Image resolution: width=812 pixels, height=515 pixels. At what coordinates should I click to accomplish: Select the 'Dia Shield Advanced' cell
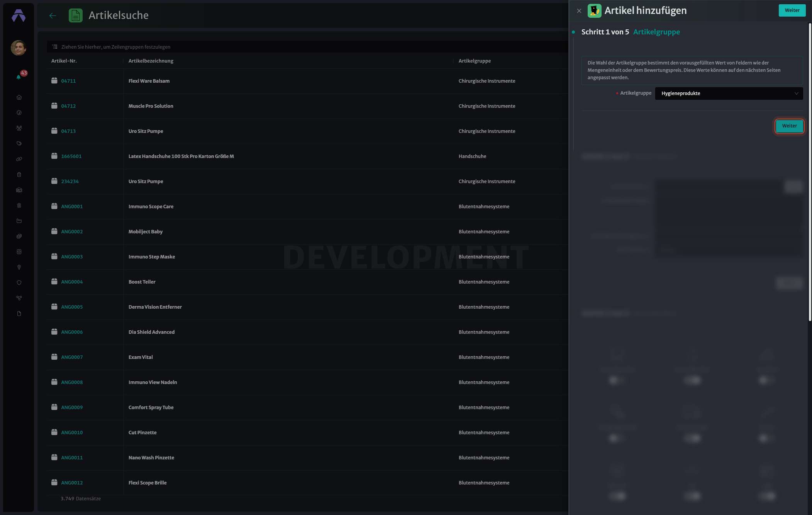(x=151, y=332)
